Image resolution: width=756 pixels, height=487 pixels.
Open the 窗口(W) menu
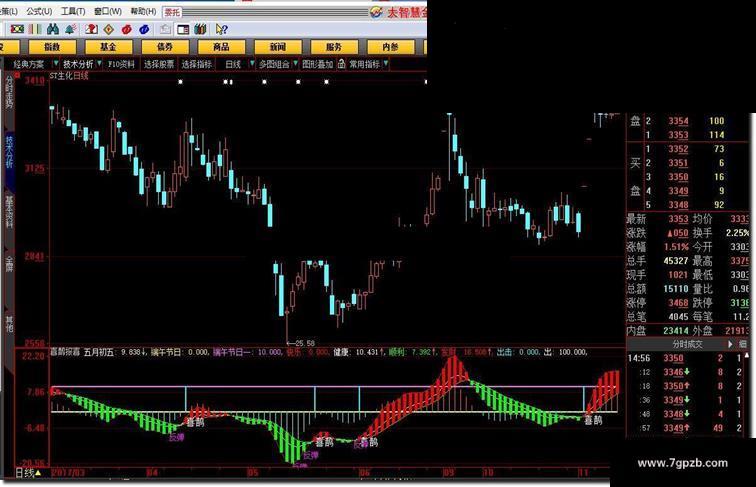click(108, 11)
